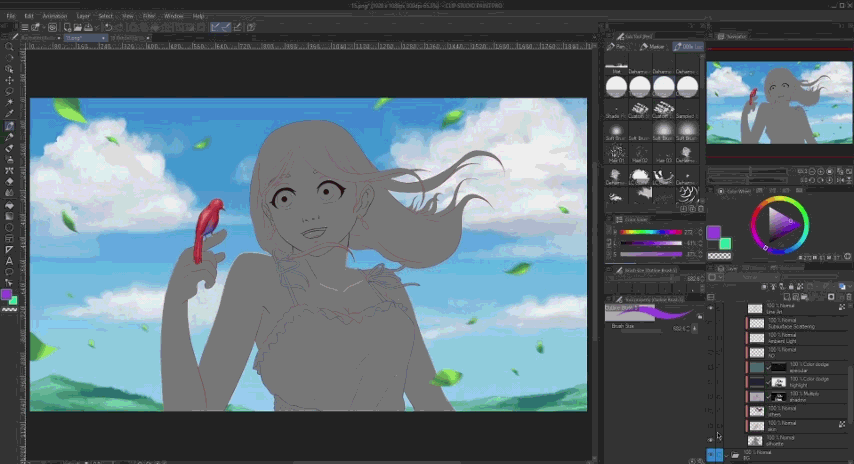854x464 pixels.
Task: Toggle visibility eye of the BG folder
Action: pos(712,454)
